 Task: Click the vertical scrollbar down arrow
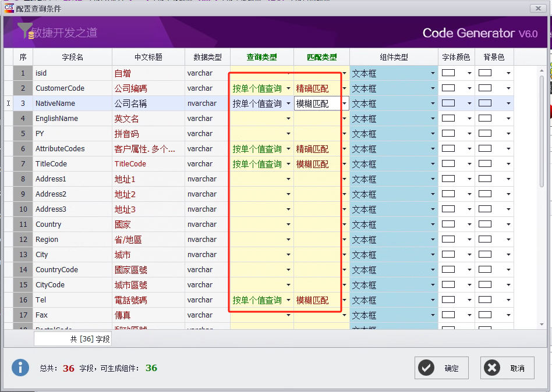coord(542,325)
